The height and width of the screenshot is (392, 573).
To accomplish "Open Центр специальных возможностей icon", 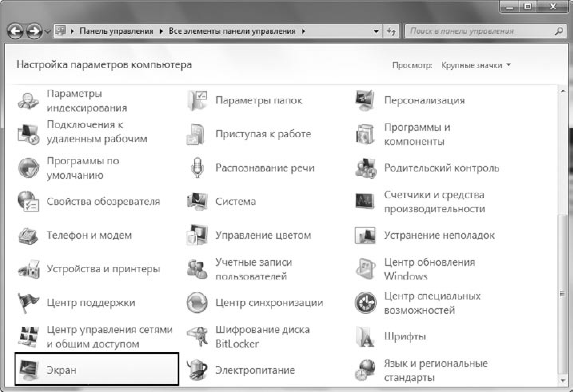I will point(365,303).
